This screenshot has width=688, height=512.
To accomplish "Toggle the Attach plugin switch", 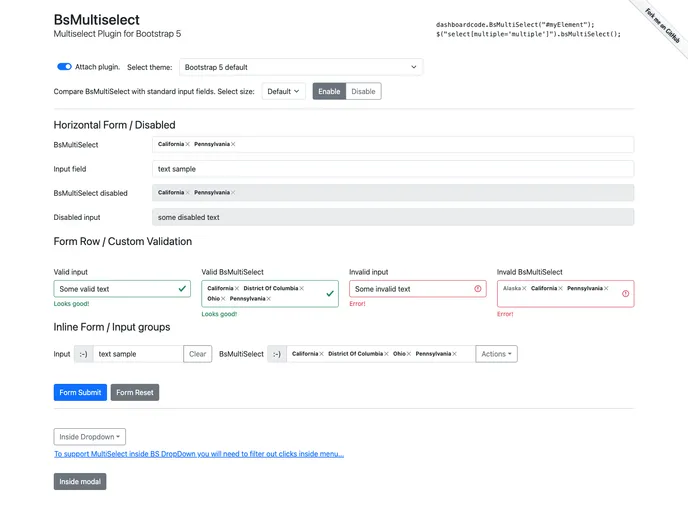I will [x=64, y=67].
